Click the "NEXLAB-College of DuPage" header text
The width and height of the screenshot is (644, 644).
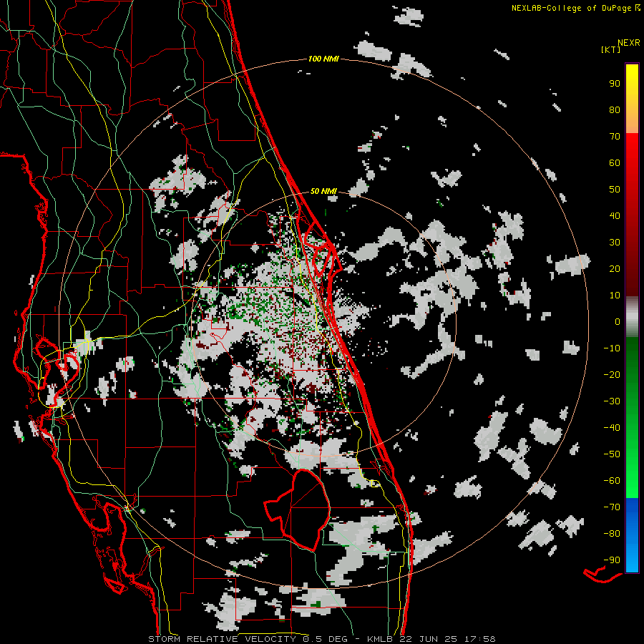tap(571, 8)
